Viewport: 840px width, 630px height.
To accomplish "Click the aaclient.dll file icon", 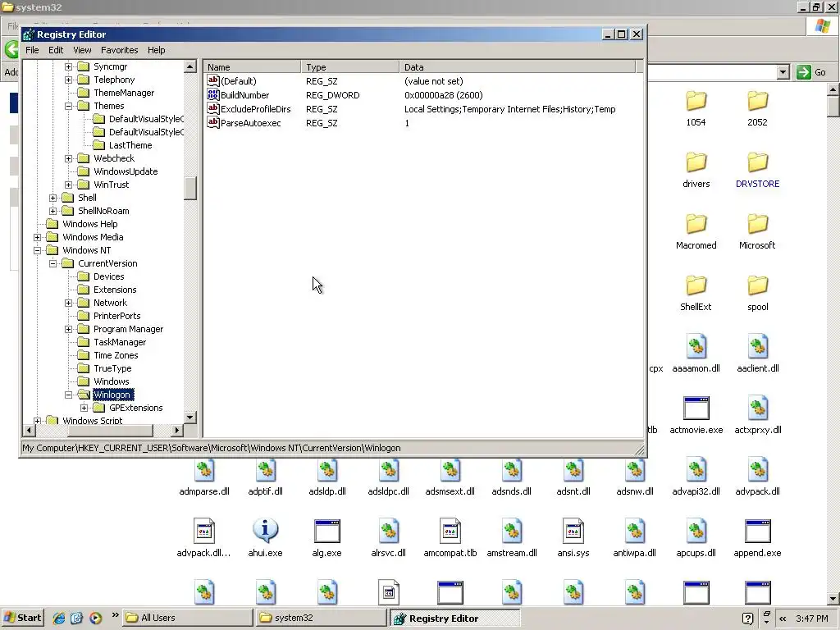I will coord(757,347).
